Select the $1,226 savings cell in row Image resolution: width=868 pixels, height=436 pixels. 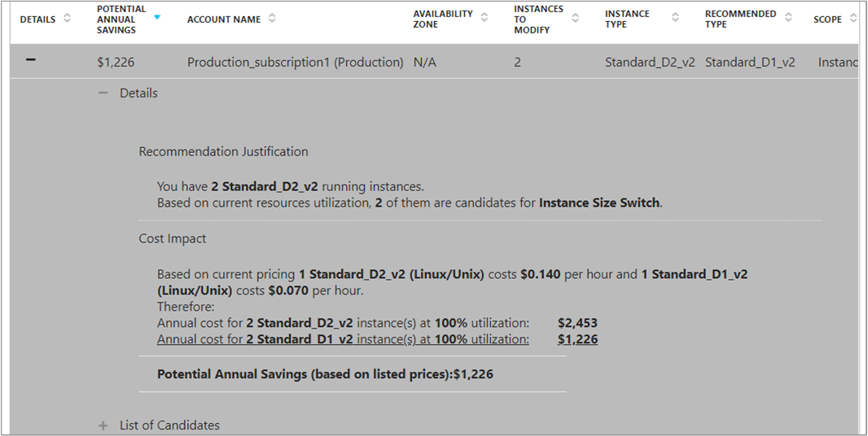coord(116,63)
